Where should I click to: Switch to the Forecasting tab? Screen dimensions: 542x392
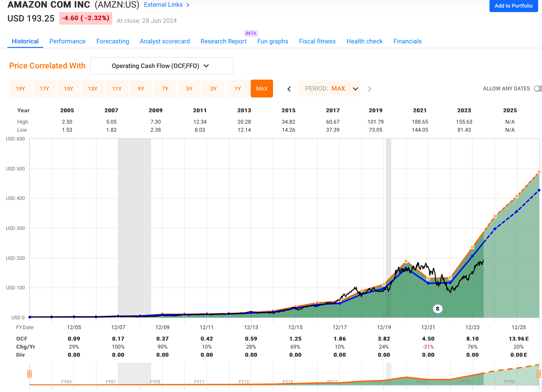[x=112, y=41]
